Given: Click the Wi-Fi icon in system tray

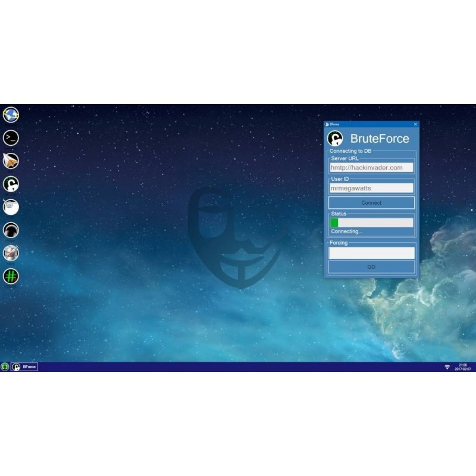Looking at the screenshot, I should pyautogui.click(x=447, y=367).
